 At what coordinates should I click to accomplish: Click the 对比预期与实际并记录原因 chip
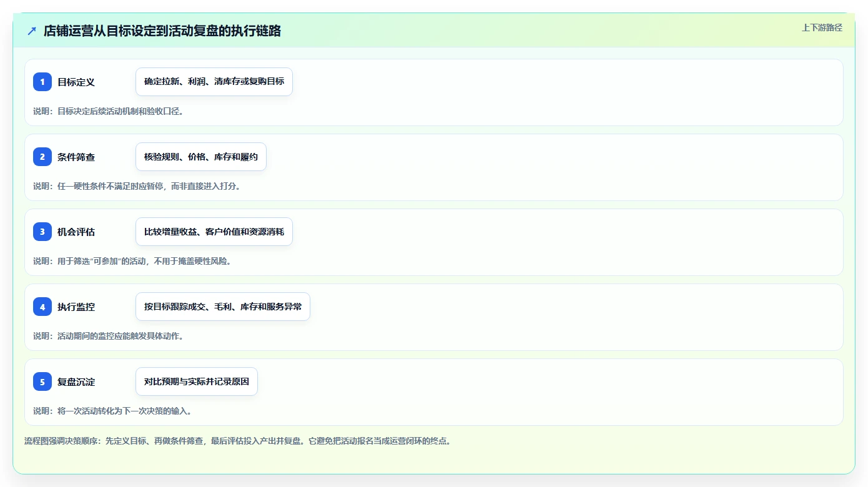[x=197, y=381]
